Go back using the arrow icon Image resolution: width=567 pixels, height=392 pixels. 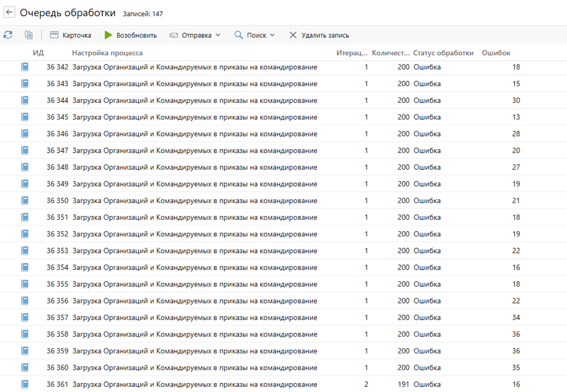(9, 12)
